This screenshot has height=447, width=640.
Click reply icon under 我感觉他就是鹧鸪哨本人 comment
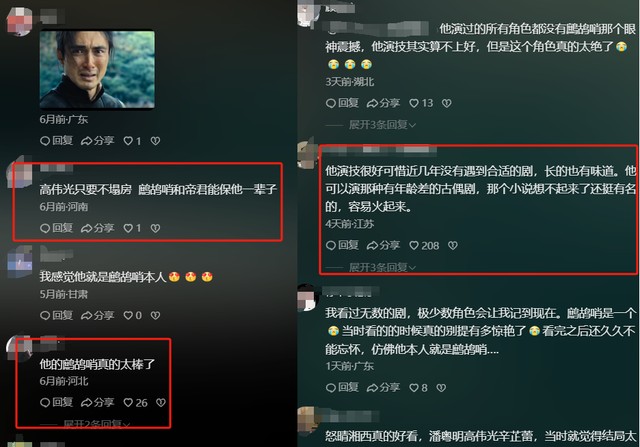click(x=56, y=315)
